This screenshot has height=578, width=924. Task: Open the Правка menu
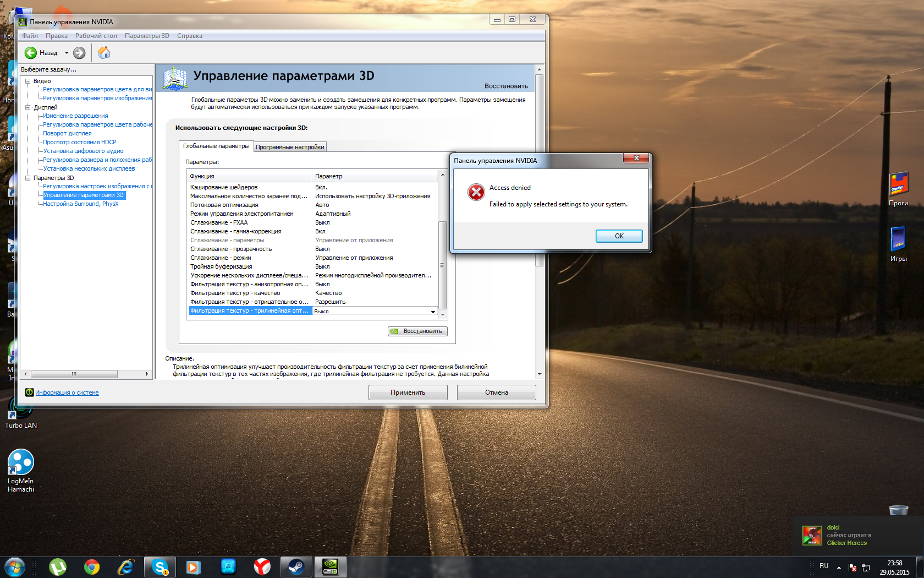(x=57, y=36)
